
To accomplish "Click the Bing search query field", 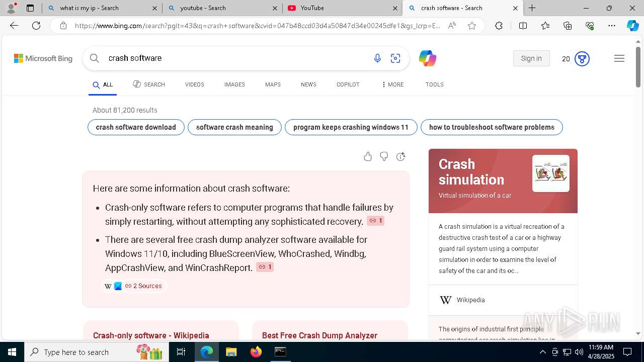I will point(236,58).
